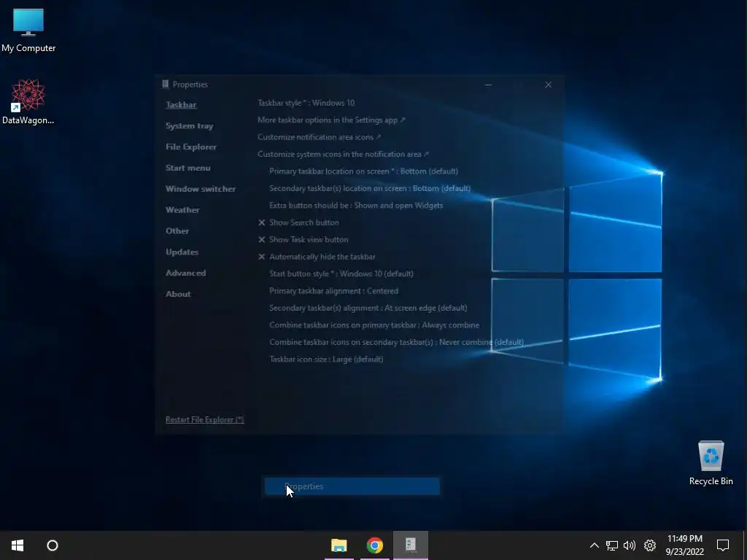Click the volume speaker tray icon

pos(630,545)
